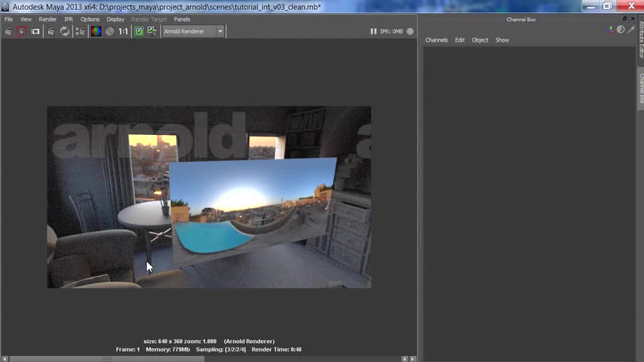This screenshot has width=644, height=362.
Task: Click the Channel Box manipulator axes icon
Action: tap(610, 29)
